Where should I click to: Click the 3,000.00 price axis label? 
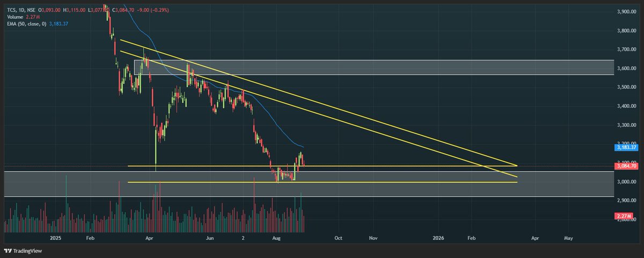626,182
